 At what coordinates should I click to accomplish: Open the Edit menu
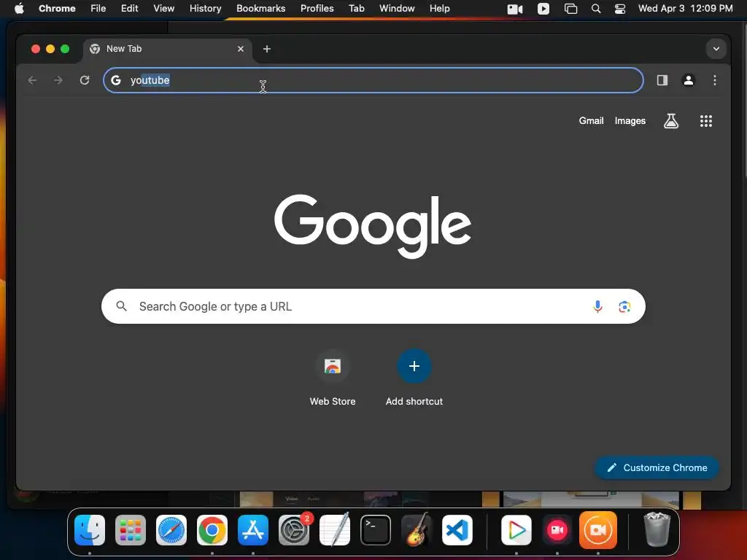(130, 9)
